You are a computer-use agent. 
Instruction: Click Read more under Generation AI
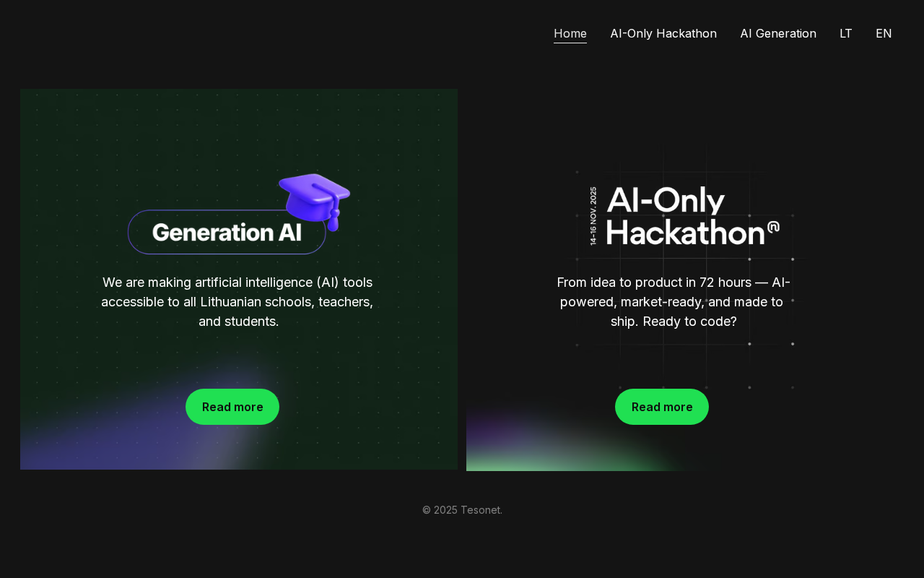tap(232, 407)
